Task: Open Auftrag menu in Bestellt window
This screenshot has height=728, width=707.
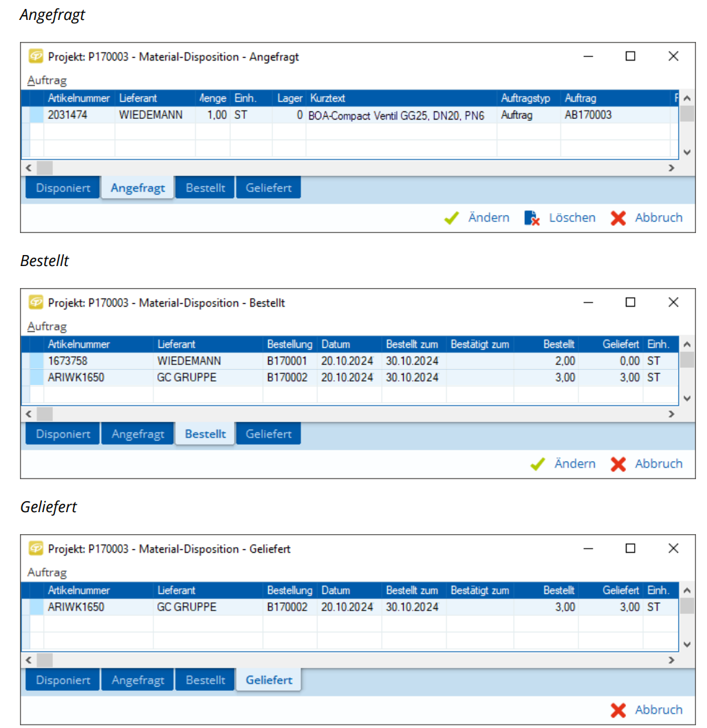Action: tap(47, 327)
